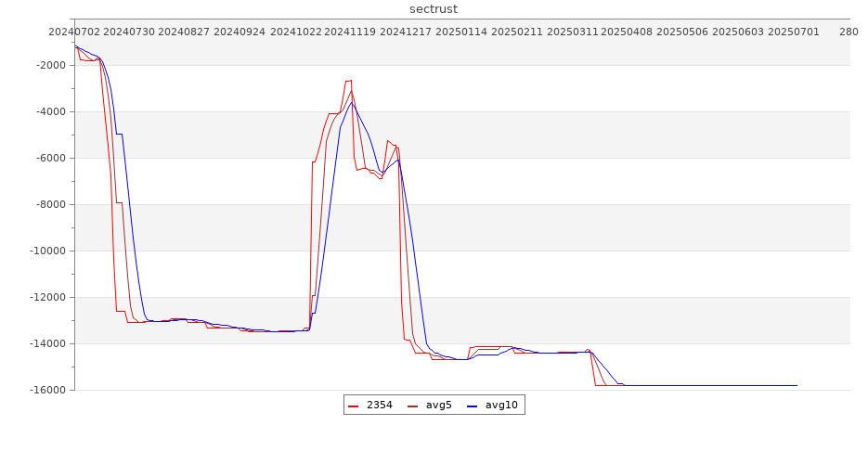Select the 20250211 axis date

click(516, 32)
